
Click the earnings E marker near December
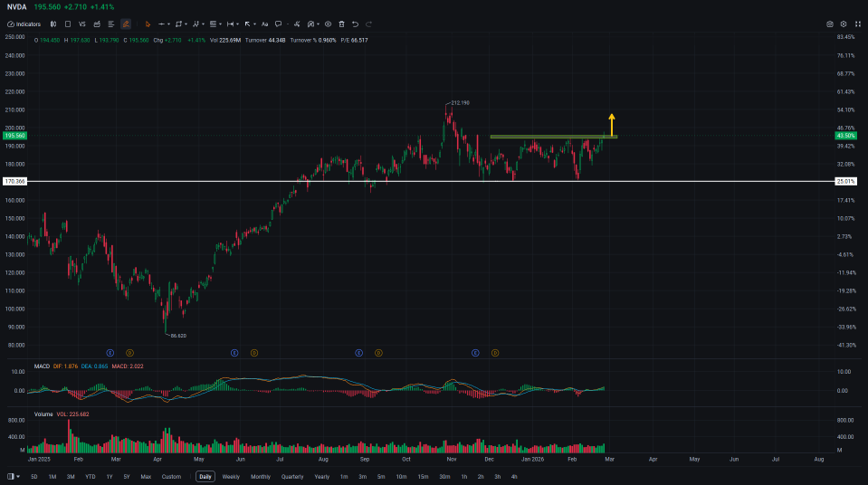point(475,353)
